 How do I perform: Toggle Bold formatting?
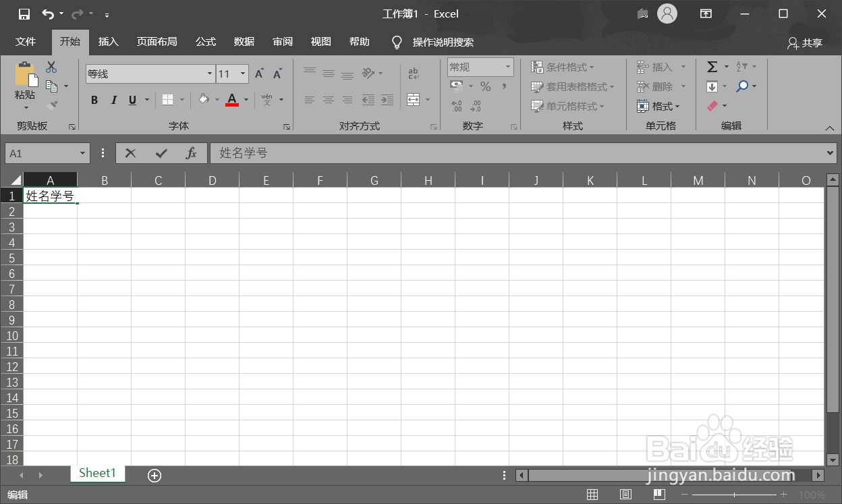(x=94, y=100)
